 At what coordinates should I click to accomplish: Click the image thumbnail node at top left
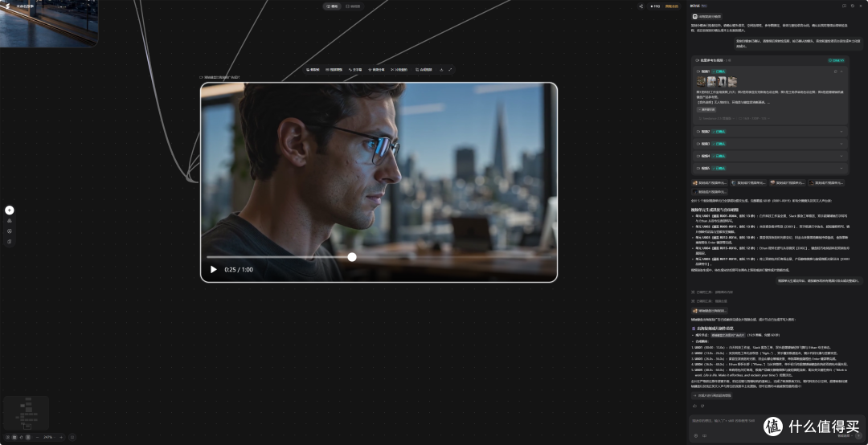pos(49,23)
